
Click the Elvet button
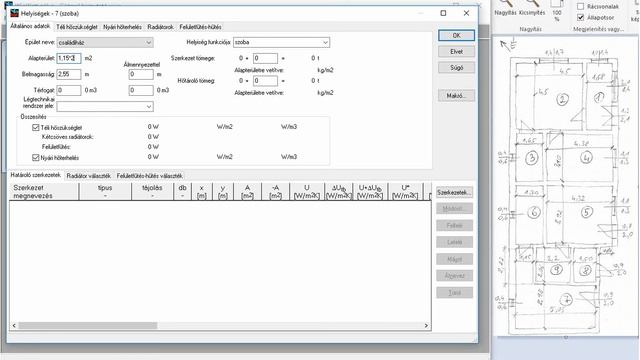pos(456,51)
